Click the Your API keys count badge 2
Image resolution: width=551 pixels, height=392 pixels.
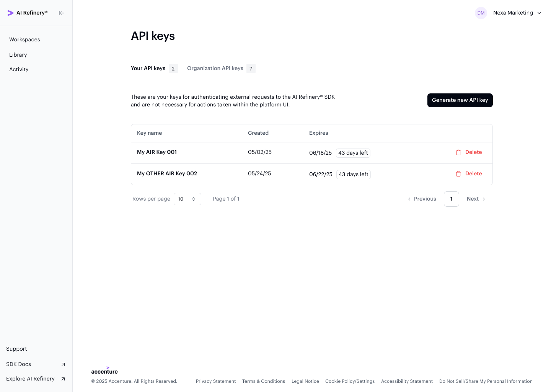[x=173, y=69]
